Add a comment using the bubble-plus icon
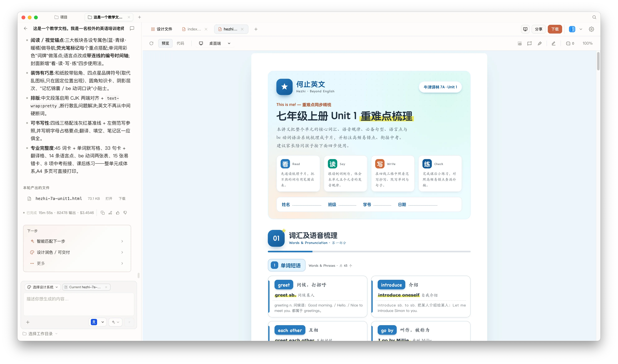Viewport: 618px width, 364px height. 529,43
